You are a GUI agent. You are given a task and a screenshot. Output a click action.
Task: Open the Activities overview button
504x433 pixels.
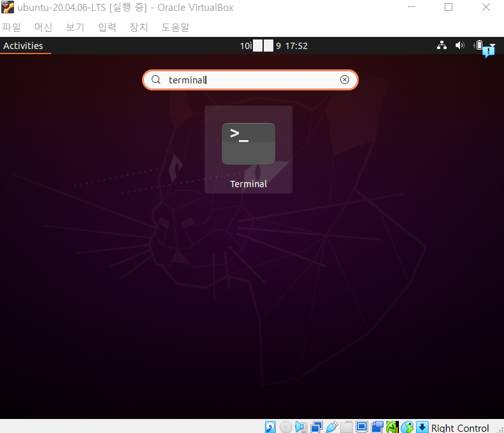coord(23,46)
